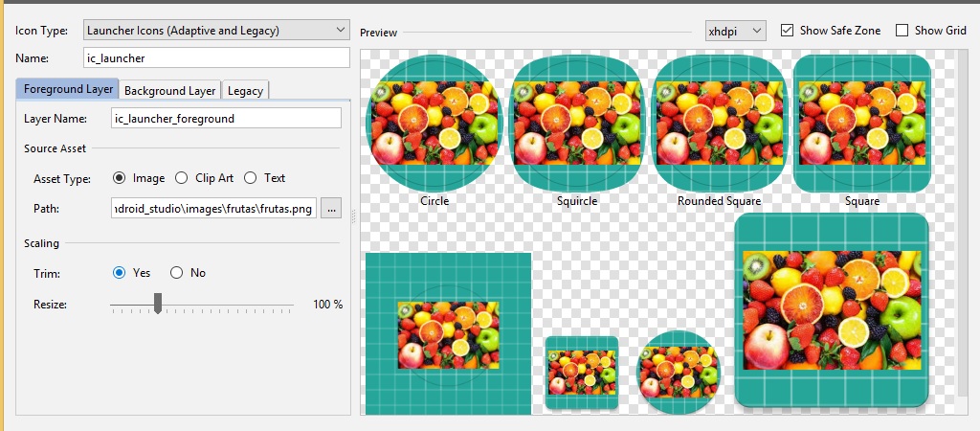Switch to the Legacy tab

click(x=245, y=90)
